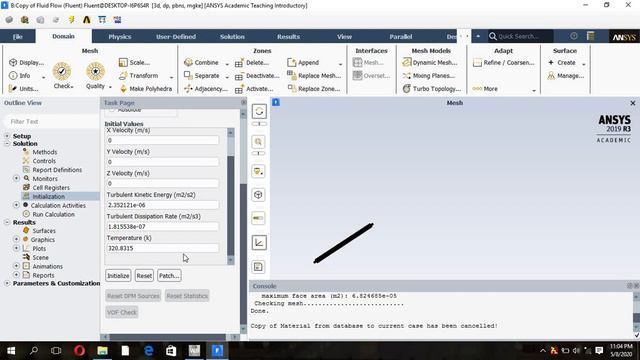Image resolution: width=640 pixels, height=360 pixels.
Task: Create a new surface
Action: point(562,62)
